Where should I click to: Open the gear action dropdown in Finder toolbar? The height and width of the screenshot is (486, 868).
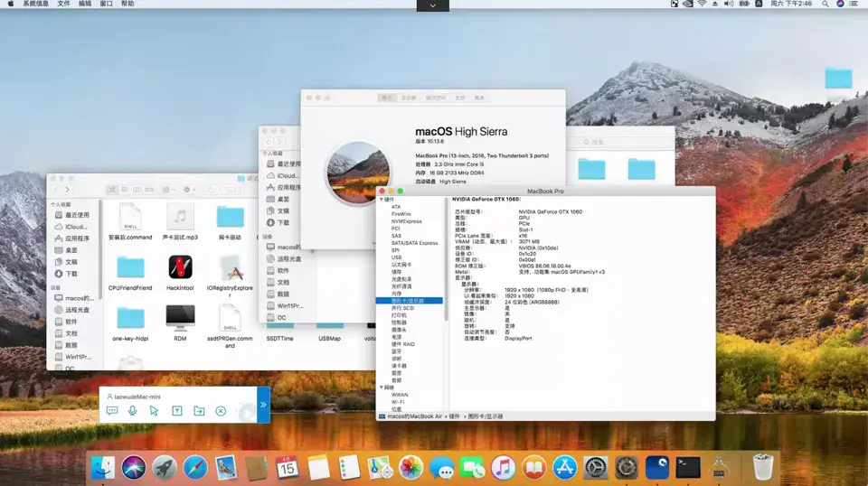[189, 190]
